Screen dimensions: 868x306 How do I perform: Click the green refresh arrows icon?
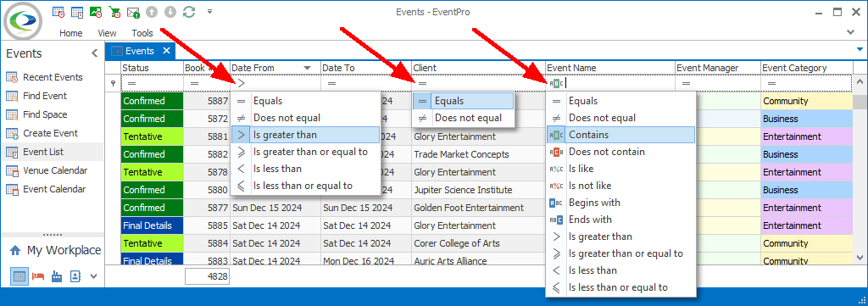coord(189,12)
